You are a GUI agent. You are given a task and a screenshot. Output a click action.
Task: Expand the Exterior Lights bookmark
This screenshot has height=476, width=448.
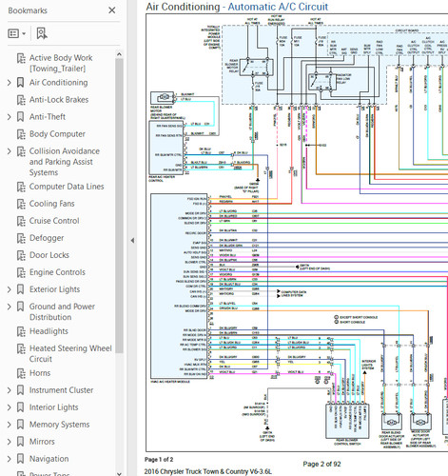click(10, 289)
